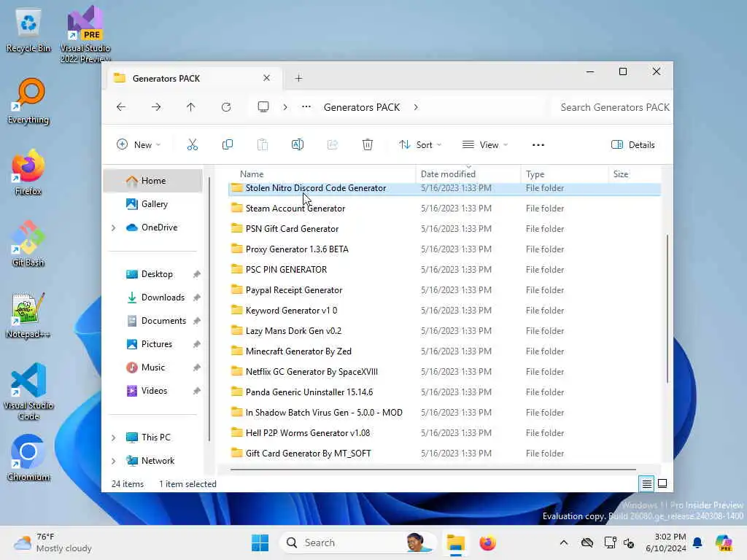Click the PC monitor icon in address bar
The height and width of the screenshot is (560, 747).
click(263, 106)
